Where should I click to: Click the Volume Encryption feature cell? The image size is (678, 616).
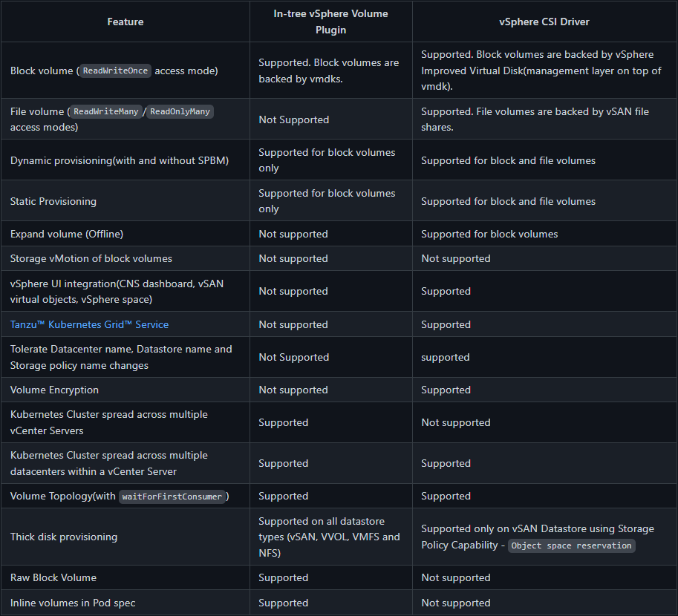click(x=54, y=390)
